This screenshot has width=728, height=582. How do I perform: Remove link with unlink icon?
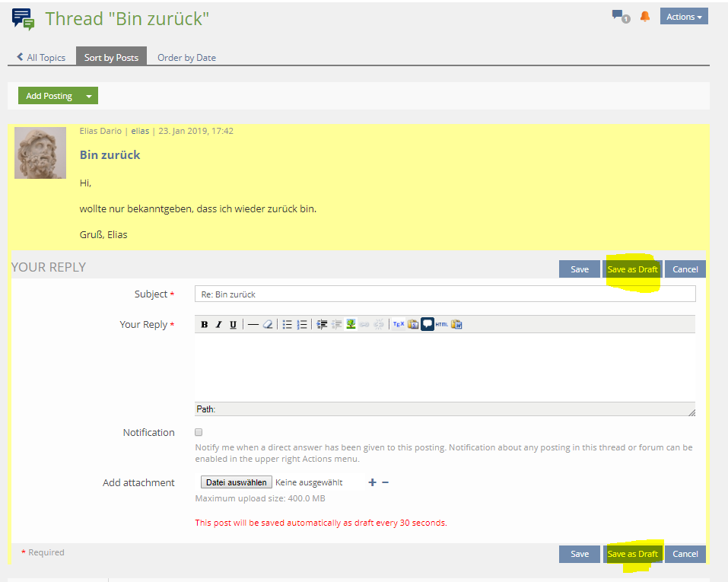click(x=379, y=324)
